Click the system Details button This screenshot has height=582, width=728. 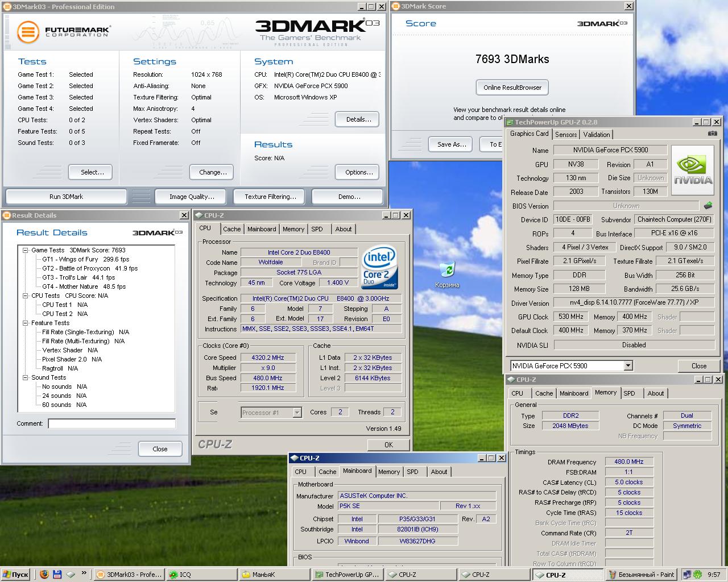pos(358,119)
